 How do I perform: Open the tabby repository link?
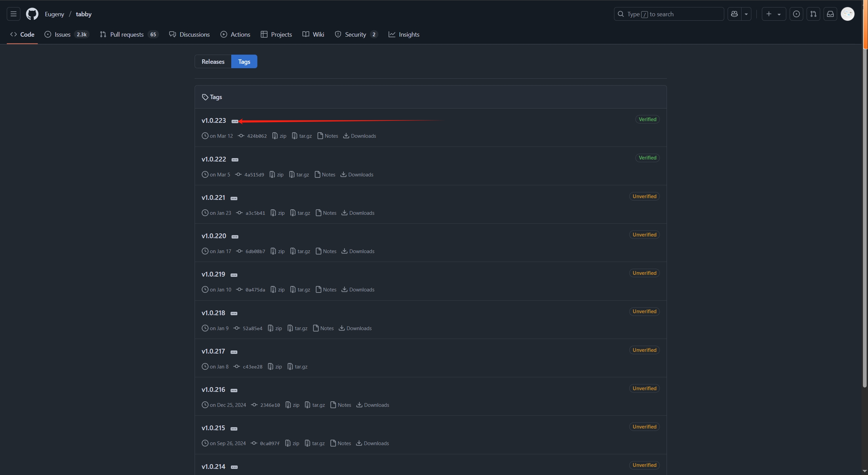click(x=84, y=14)
